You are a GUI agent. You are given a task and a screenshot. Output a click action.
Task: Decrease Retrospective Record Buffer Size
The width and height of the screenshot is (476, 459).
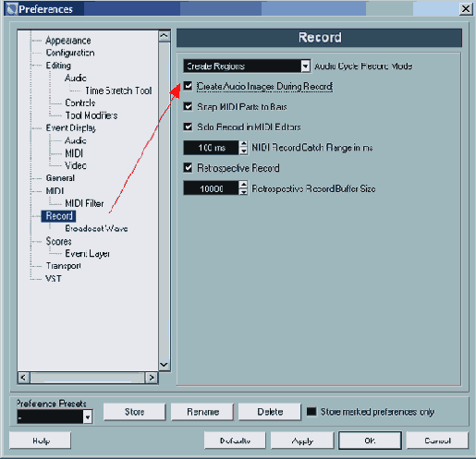tap(243, 192)
